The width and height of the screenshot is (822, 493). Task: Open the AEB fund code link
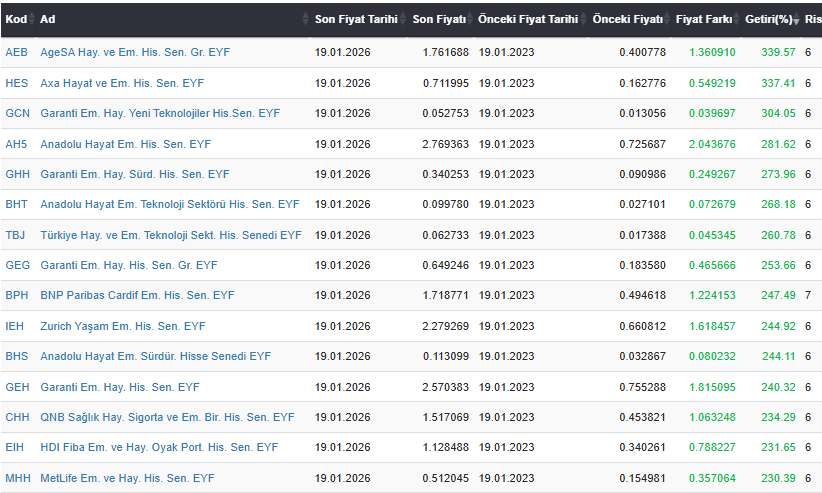(x=16, y=52)
